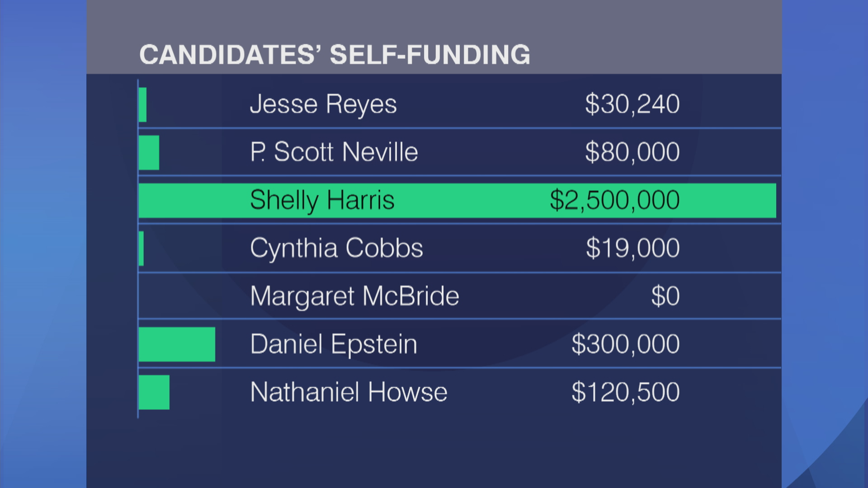Click the Candidates' Self-Funding title
This screenshot has width=868, height=488.
[335, 55]
